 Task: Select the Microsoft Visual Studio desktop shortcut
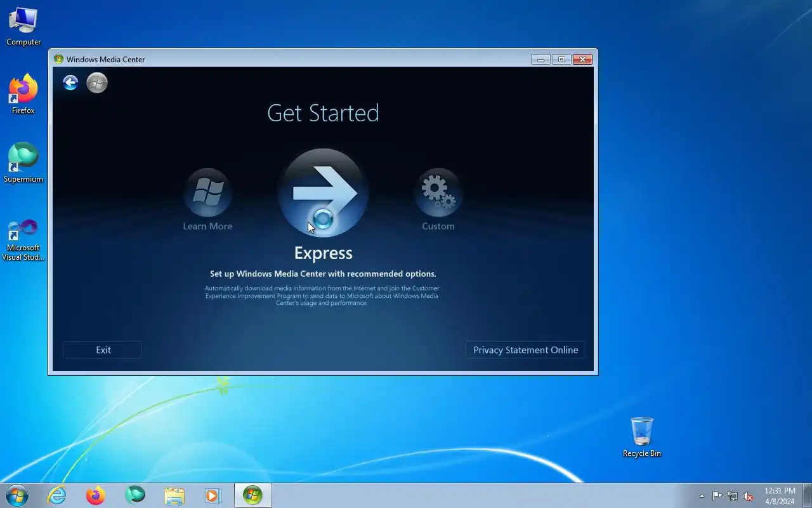[x=23, y=239]
